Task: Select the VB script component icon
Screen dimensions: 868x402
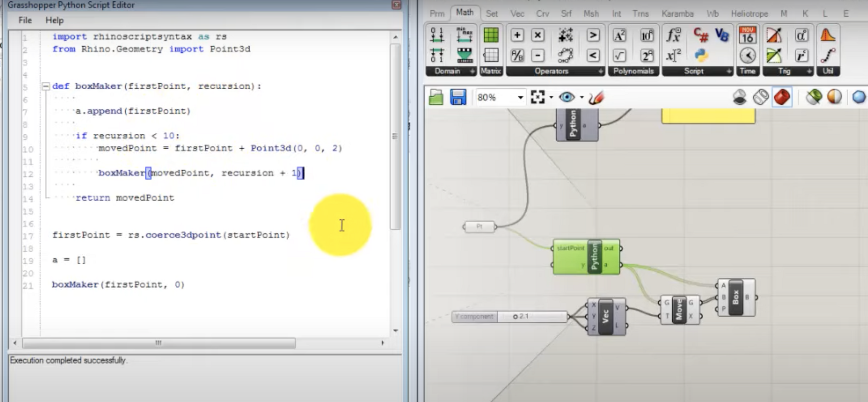Action: 722,35
